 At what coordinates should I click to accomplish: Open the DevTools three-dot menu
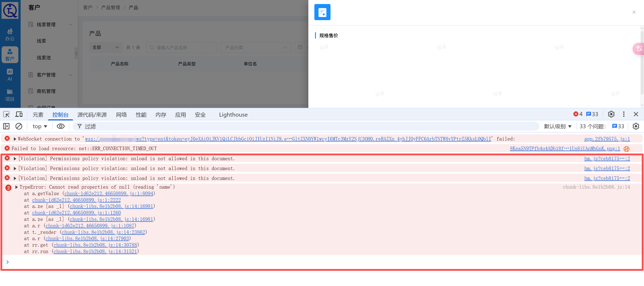tap(624, 114)
